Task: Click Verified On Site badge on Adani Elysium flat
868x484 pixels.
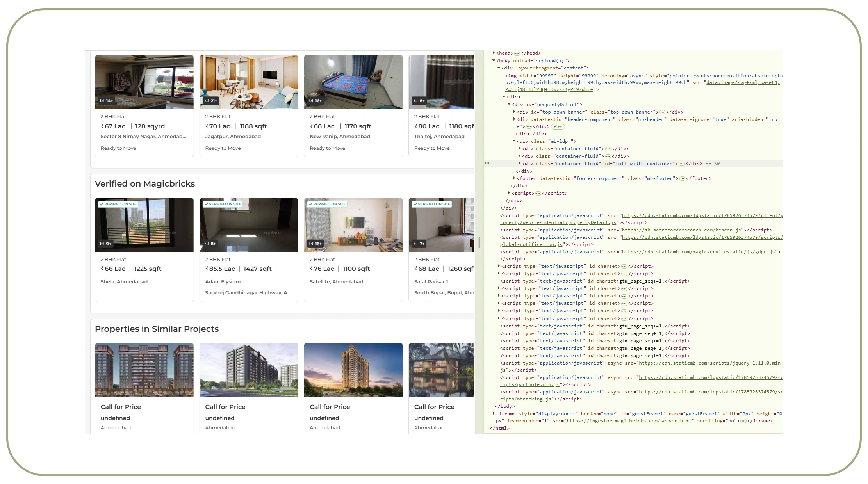Action: click(x=223, y=204)
